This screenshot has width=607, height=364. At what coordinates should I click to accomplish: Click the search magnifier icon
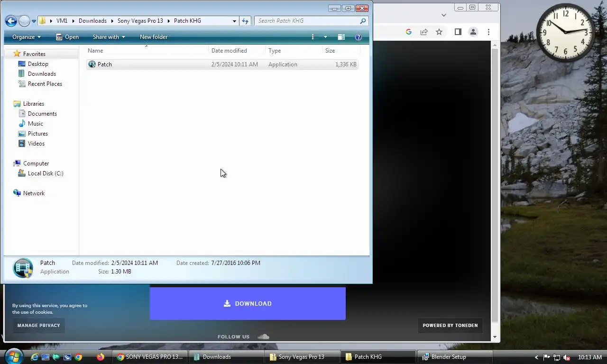click(x=363, y=21)
